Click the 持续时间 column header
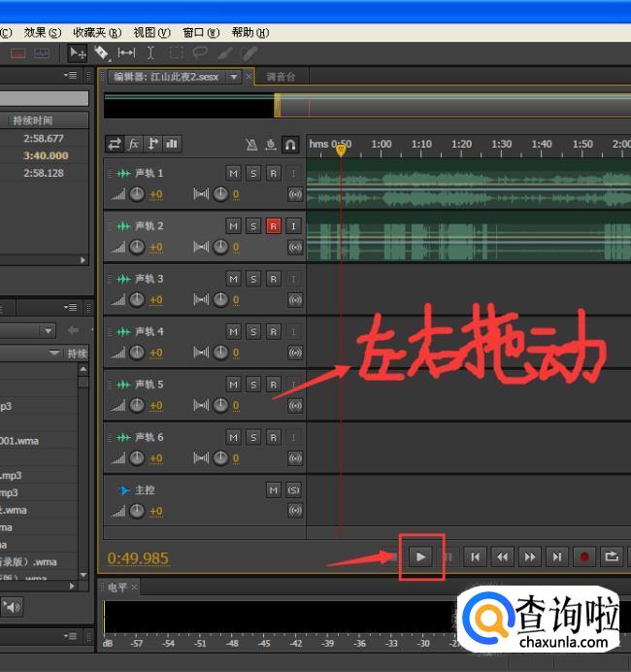The image size is (631, 672). [x=32, y=120]
